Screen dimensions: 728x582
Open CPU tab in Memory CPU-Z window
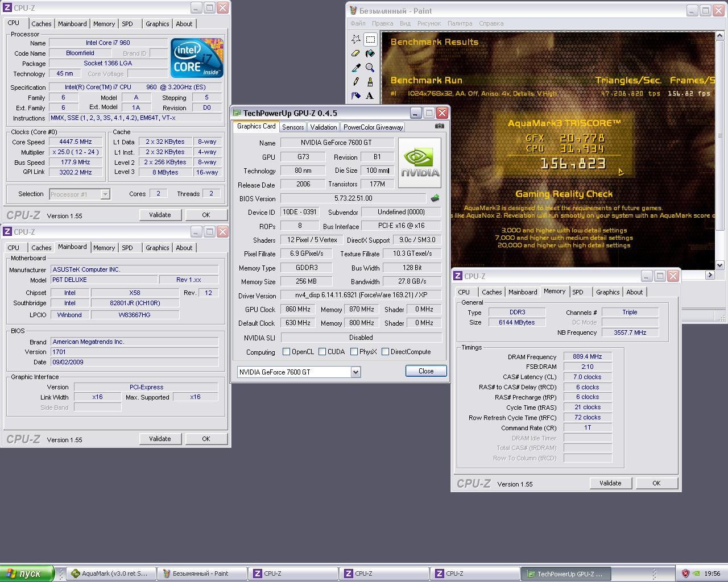464,292
